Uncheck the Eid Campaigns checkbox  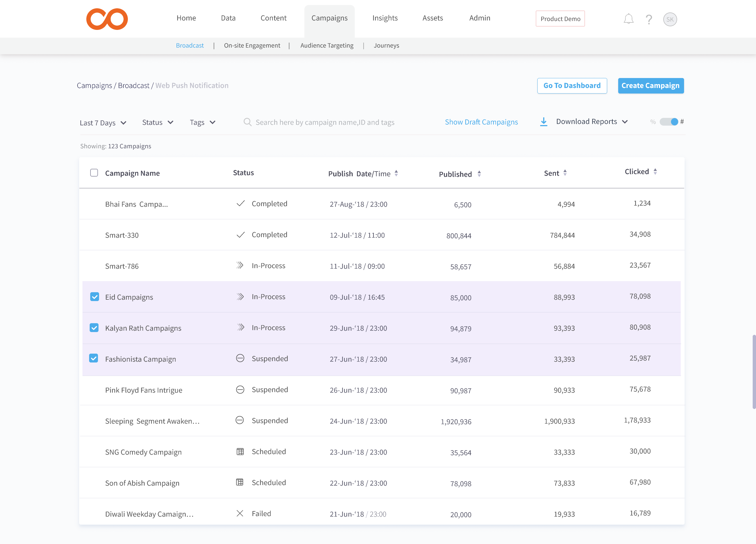[95, 297]
